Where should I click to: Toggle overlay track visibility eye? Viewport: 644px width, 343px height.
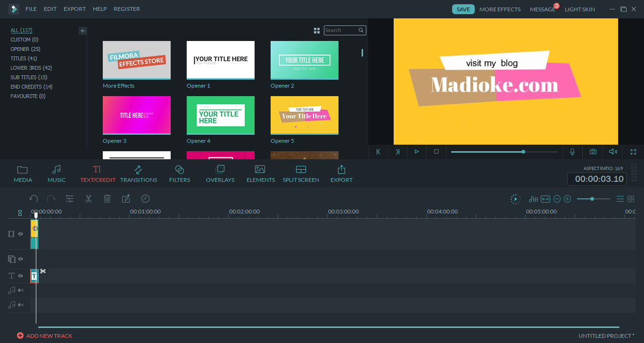click(x=21, y=259)
